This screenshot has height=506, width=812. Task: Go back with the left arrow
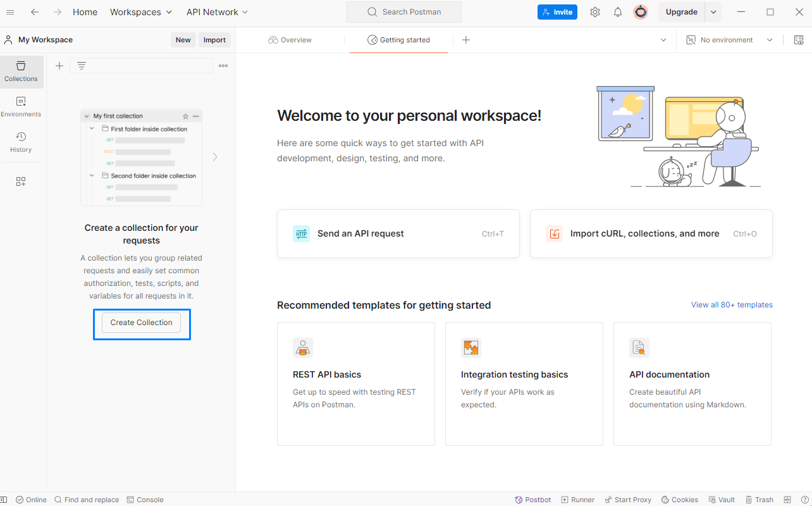click(35, 12)
